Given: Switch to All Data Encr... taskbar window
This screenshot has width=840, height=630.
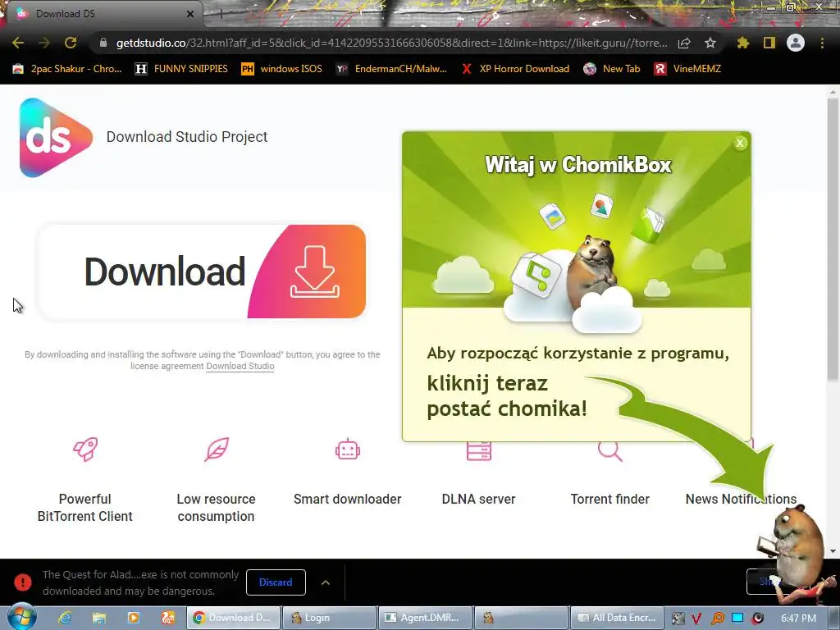Looking at the screenshot, I should 617,618.
